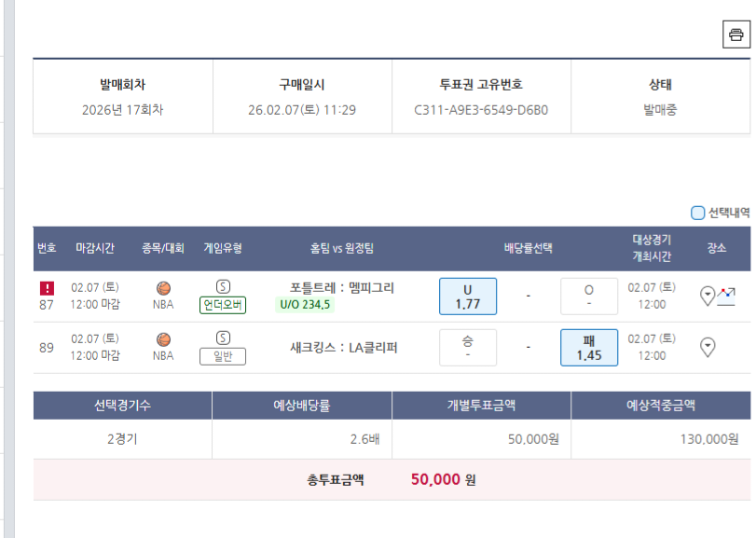Select the 승 odds option for match 89

(x=468, y=347)
